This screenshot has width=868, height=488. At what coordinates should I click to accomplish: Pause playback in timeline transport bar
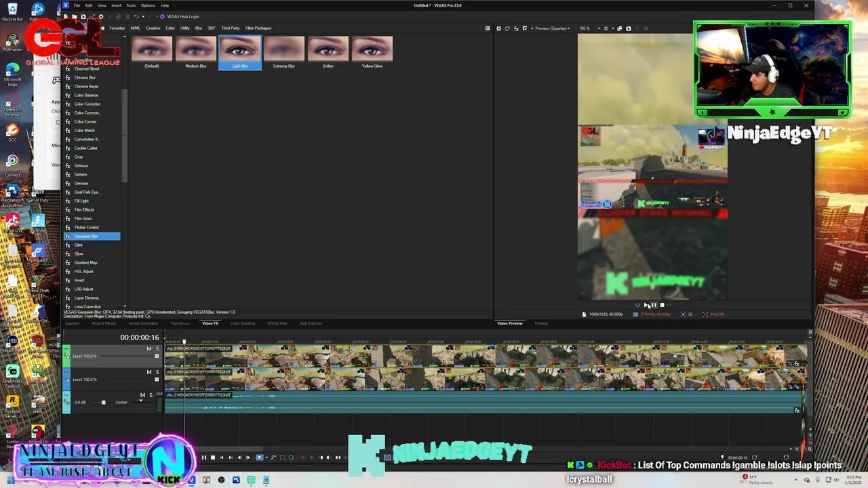tap(204, 457)
